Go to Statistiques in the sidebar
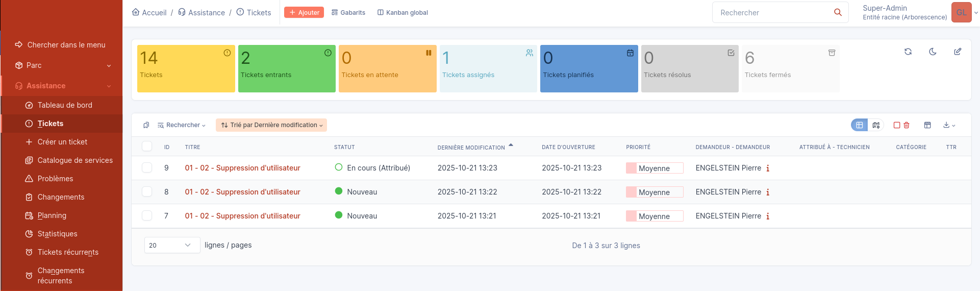This screenshot has height=291, width=980. click(57, 234)
